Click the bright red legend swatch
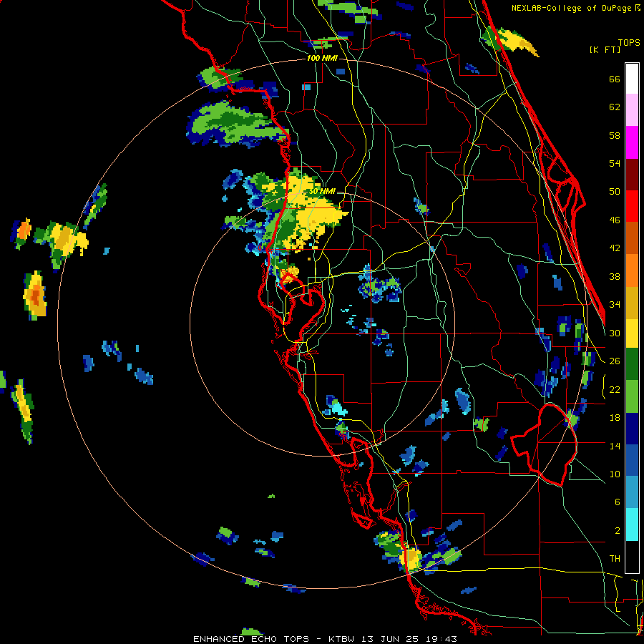644x644 pixels. click(632, 206)
